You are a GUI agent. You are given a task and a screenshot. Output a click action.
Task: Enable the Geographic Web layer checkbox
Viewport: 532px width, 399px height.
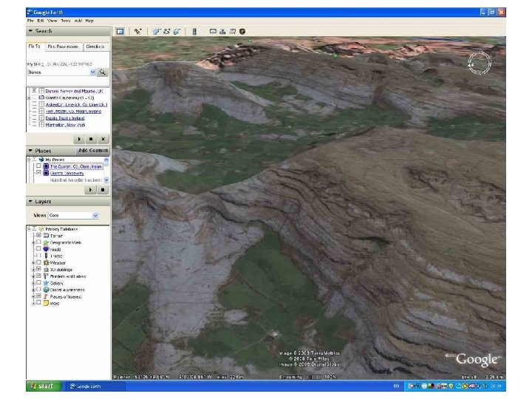(38, 242)
